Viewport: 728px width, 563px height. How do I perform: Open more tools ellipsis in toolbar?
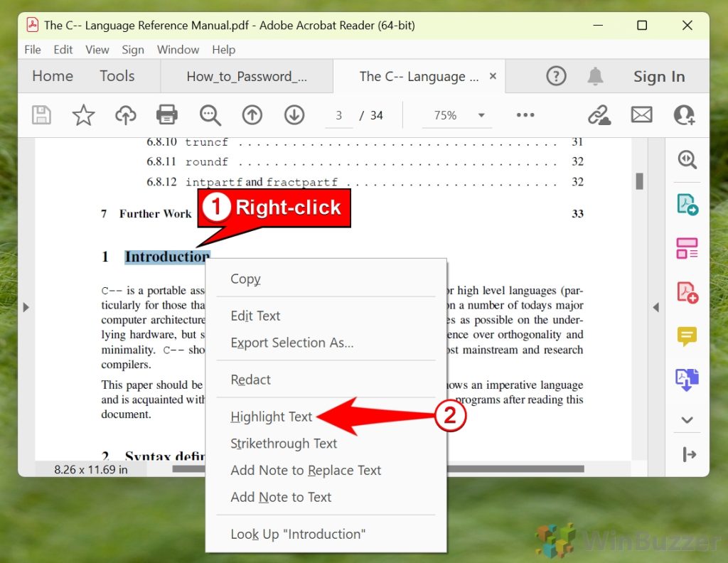[525, 114]
